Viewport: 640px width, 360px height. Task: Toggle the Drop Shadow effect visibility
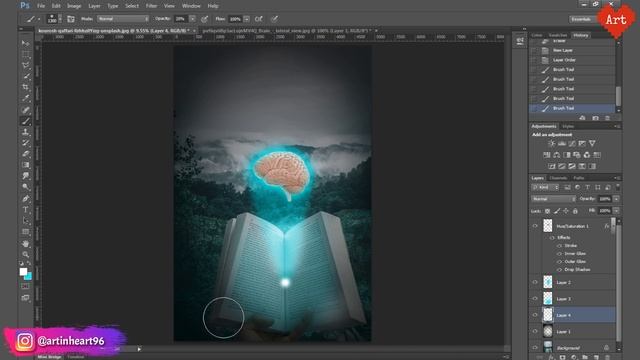click(x=559, y=269)
